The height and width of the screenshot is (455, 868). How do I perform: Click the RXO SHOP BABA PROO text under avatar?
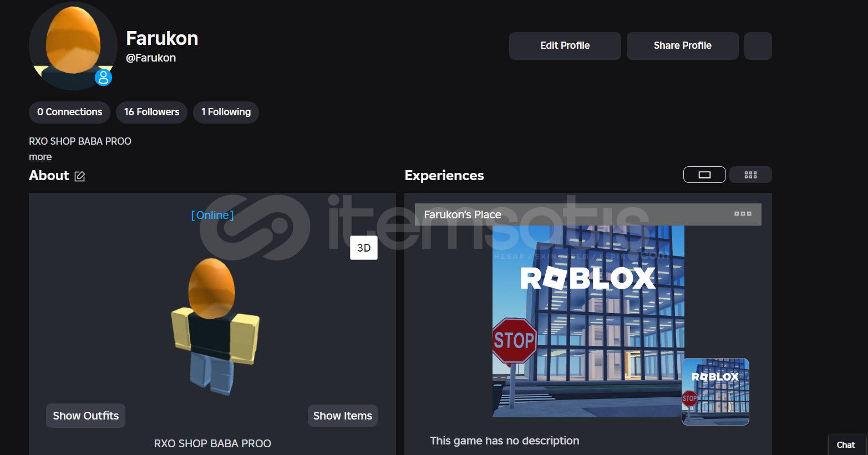tap(212, 443)
